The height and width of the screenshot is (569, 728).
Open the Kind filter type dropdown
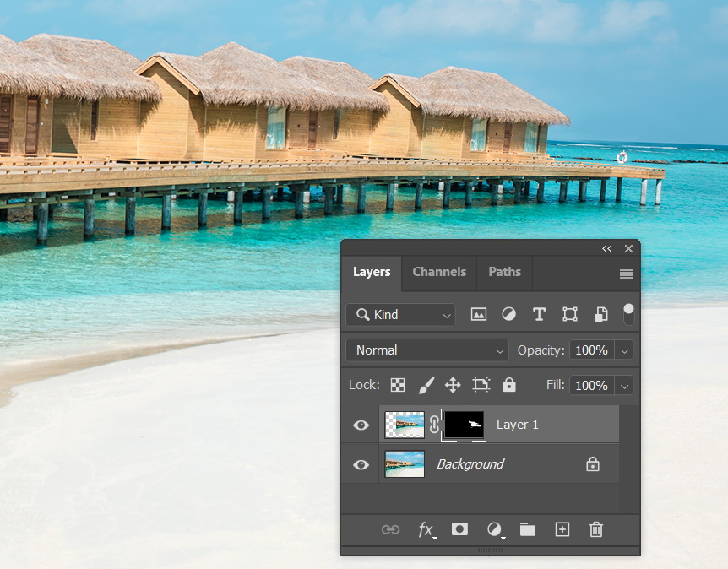(x=401, y=315)
